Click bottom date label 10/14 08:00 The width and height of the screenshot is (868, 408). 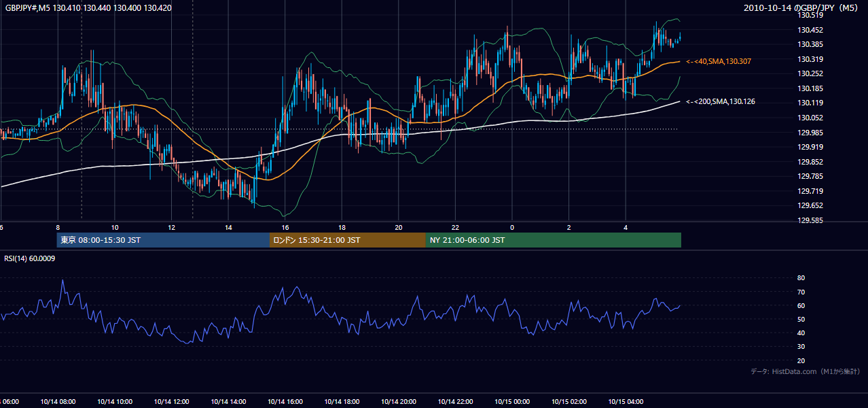58,401
